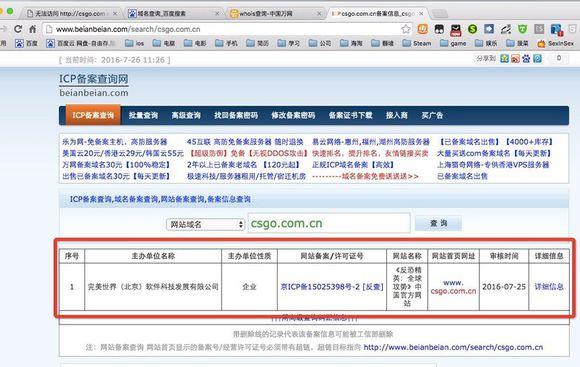Viewport: 580px width, 367px height.
Task: Open the 批量查询 navigation item
Action: [143, 115]
